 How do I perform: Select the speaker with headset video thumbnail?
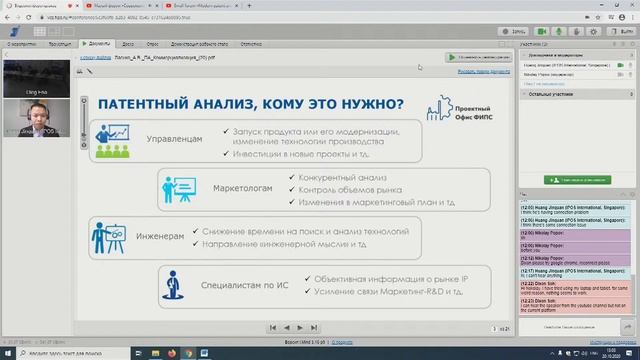[37, 118]
